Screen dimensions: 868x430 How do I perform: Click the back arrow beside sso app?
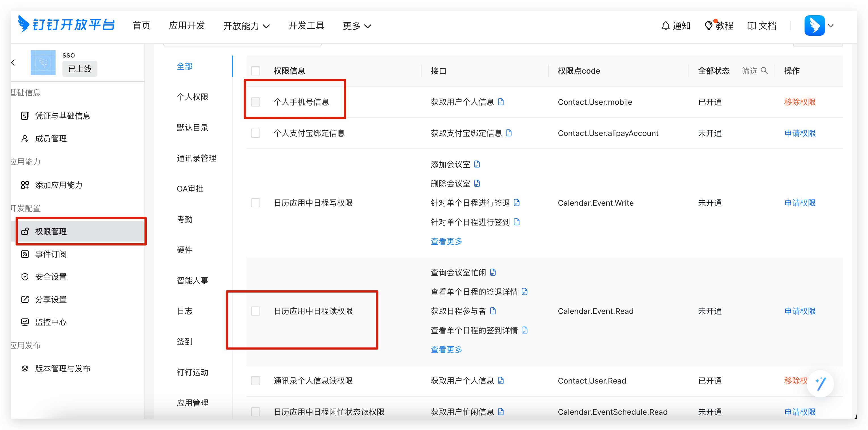point(13,62)
